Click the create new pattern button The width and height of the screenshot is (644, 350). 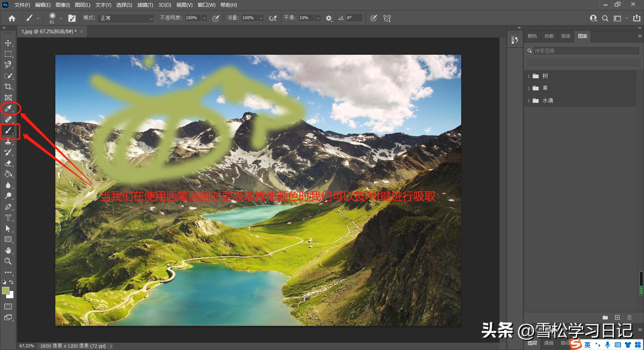(617, 317)
